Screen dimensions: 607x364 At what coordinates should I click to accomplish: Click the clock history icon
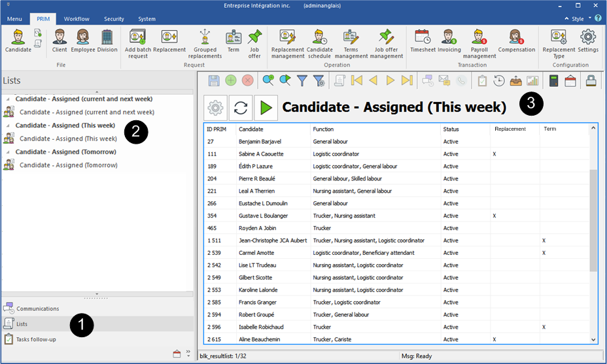[x=499, y=80]
